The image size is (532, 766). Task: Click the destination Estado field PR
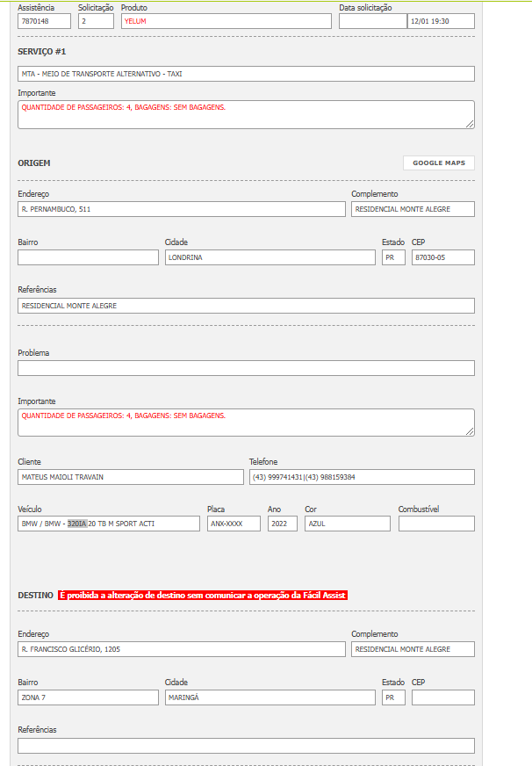pos(393,697)
